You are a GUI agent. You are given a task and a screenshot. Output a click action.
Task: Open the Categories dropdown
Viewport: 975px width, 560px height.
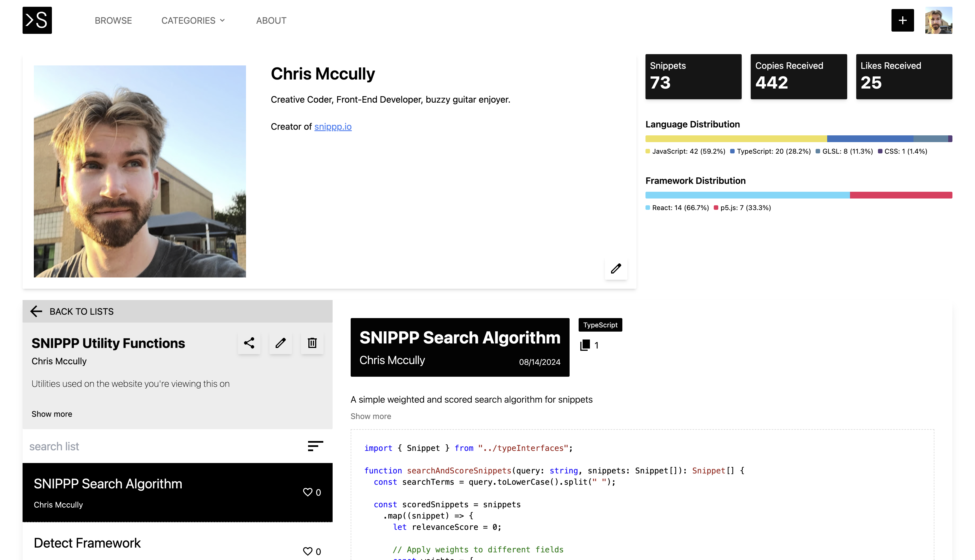click(193, 20)
